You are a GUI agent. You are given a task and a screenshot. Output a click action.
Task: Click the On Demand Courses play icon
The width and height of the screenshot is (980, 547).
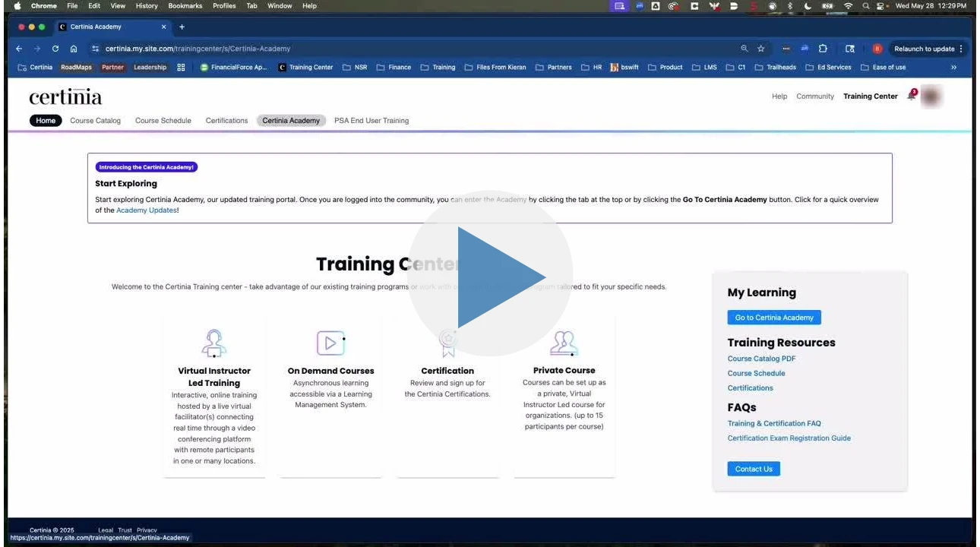point(330,343)
